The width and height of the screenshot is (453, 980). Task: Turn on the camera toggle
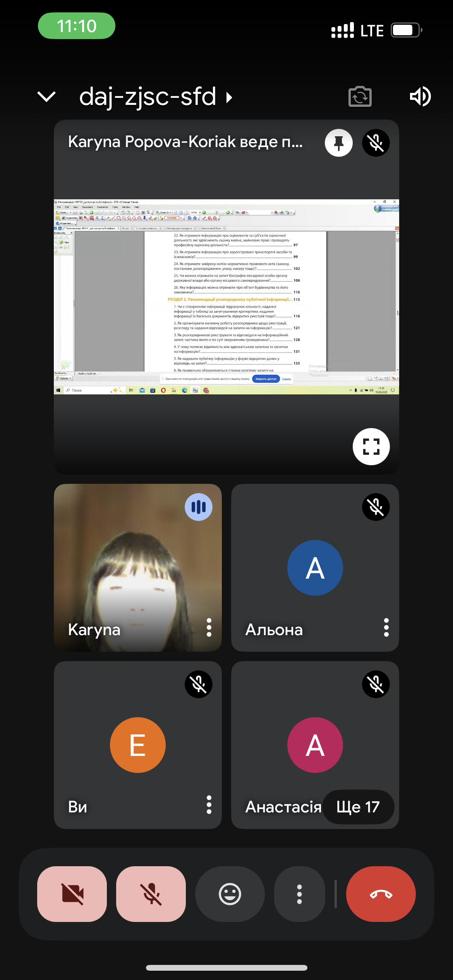click(x=72, y=894)
